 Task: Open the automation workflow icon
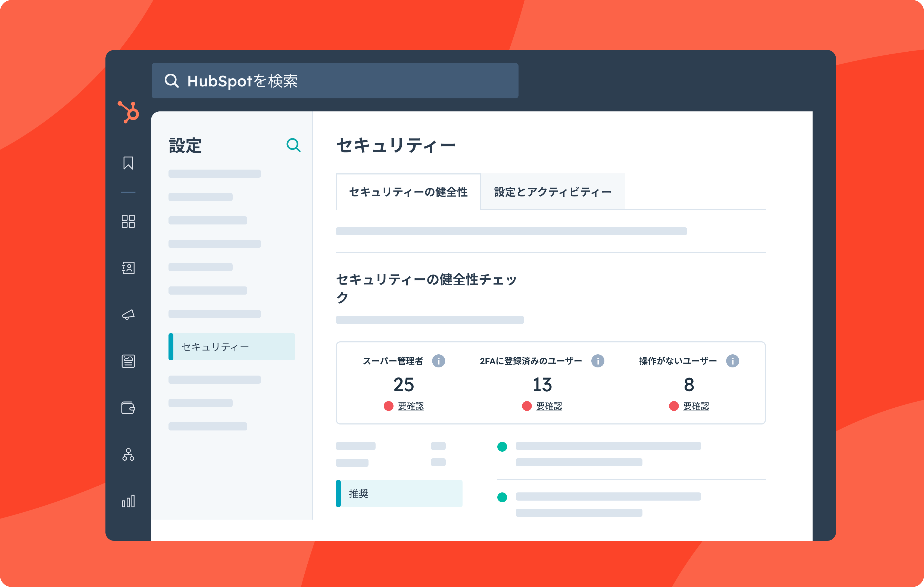coord(128,454)
